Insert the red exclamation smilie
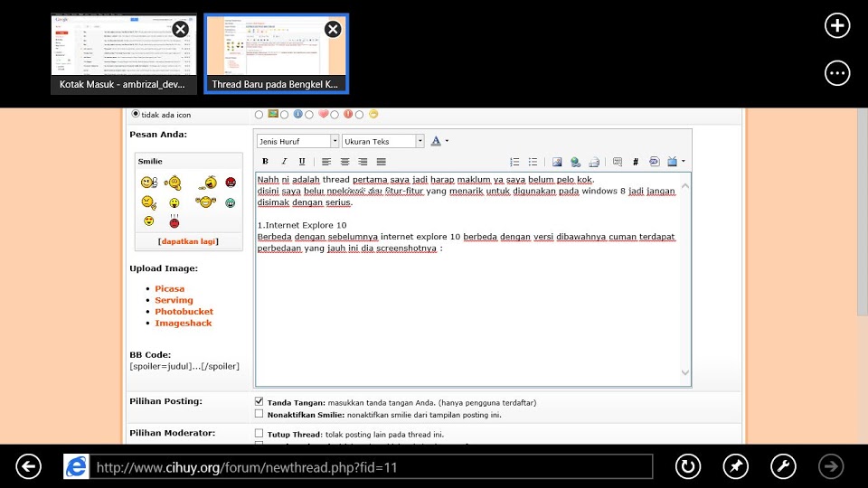The height and width of the screenshot is (488, 868). coord(175,221)
